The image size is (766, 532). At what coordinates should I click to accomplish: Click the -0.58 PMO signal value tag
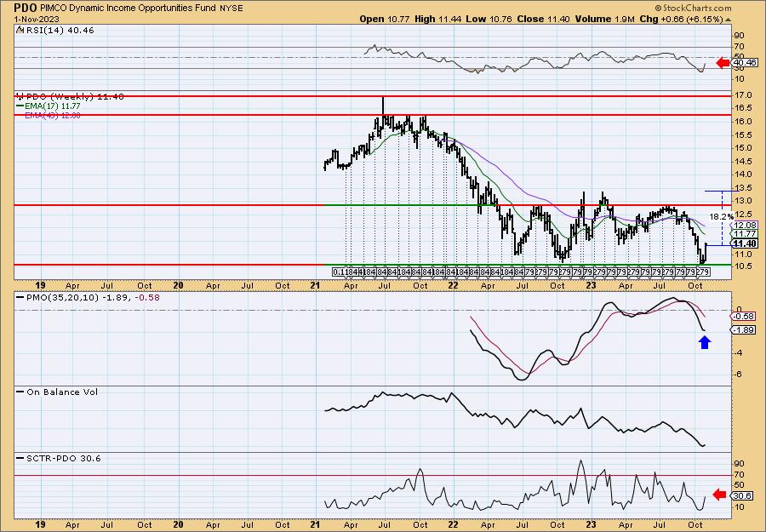tap(745, 317)
